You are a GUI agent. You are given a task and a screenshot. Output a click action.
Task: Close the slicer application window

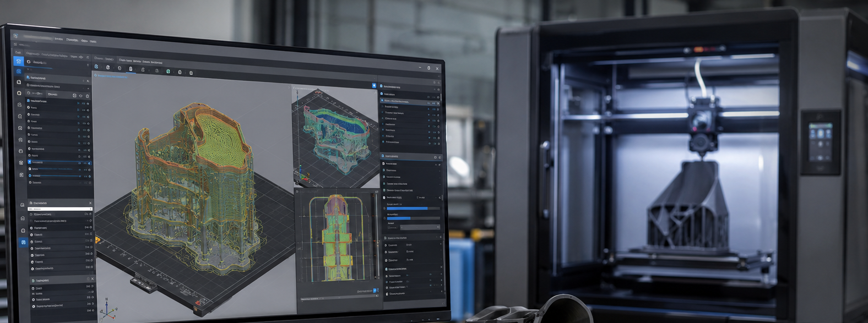point(438,68)
